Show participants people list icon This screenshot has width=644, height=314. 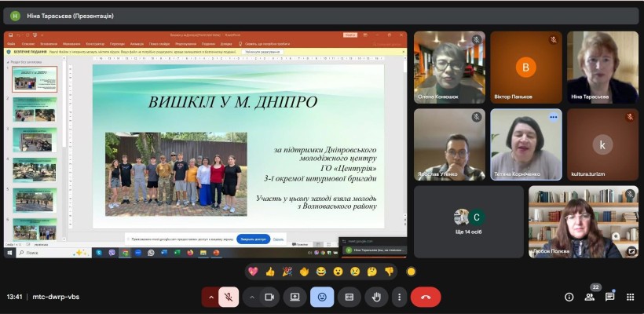(590, 298)
